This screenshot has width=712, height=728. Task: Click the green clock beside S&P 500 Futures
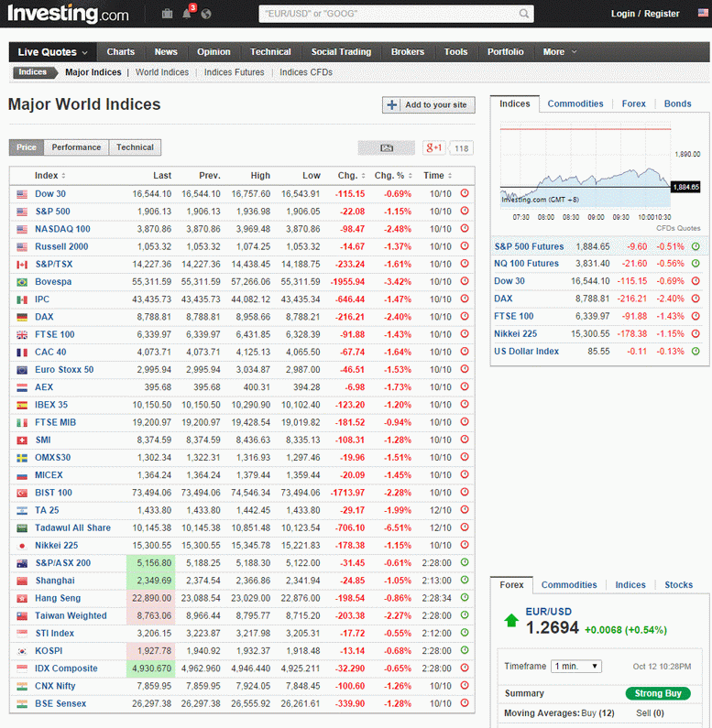(x=696, y=246)
